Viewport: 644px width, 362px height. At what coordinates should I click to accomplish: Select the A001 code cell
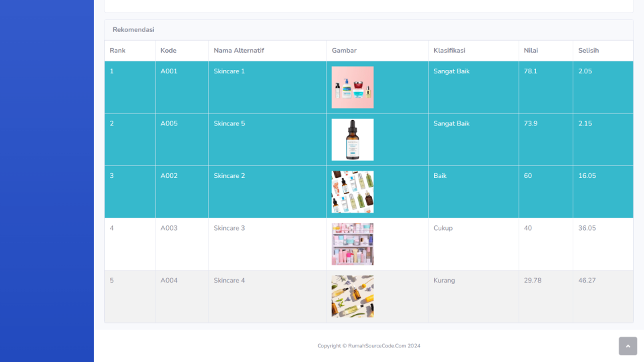(x=169, y=71)
